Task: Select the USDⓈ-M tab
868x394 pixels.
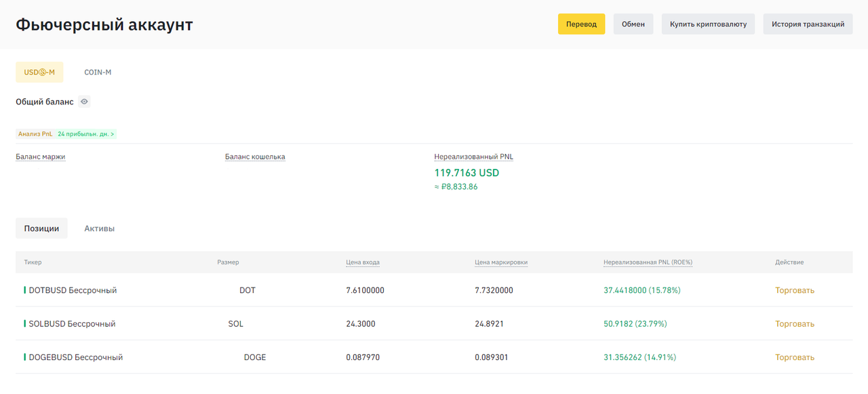Action: point(39,72)
